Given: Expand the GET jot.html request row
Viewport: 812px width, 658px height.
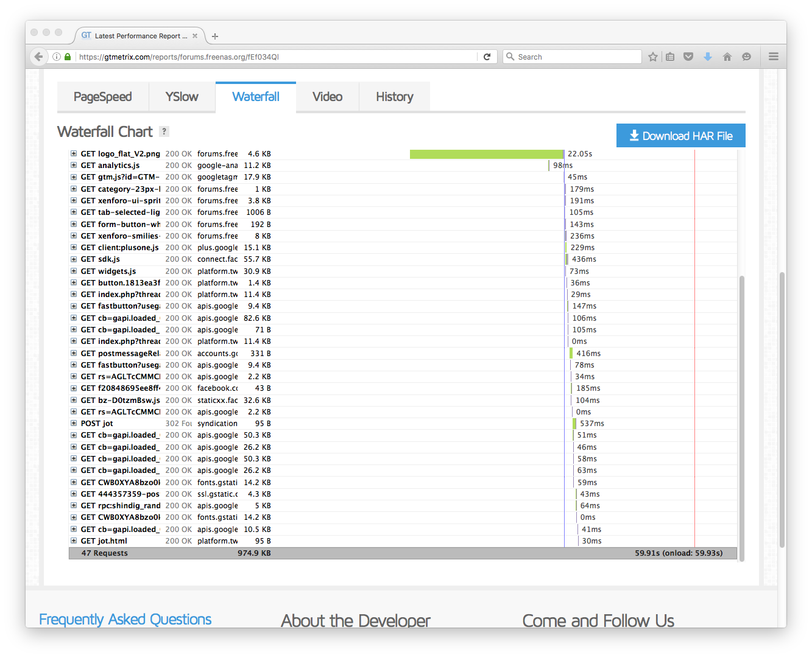Looking at the screenshot, I should [x=74, y=541].
